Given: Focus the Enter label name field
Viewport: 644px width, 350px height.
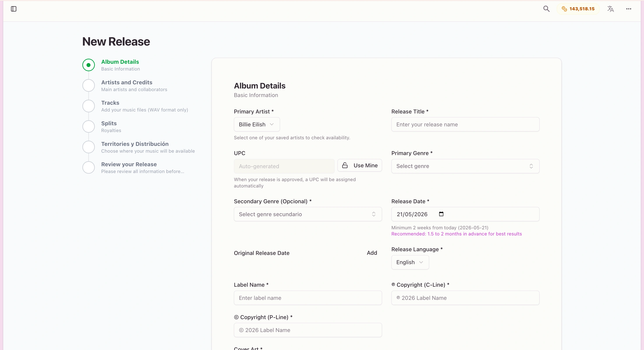Looking at the screenshot, I should click(308, 298).
